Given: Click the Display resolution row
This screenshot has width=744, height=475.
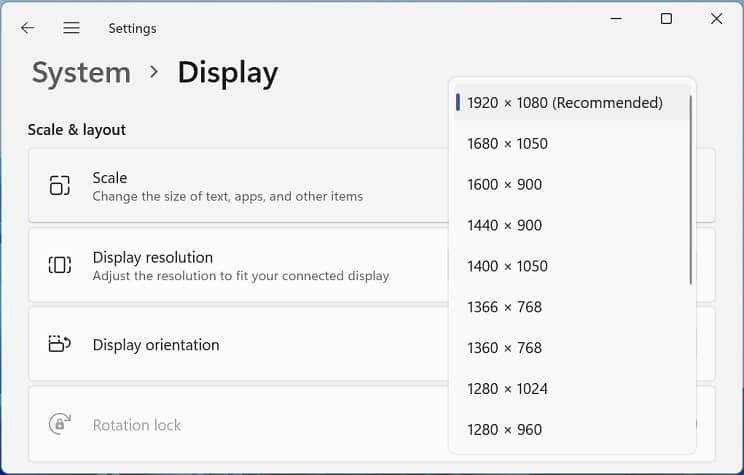Looking at the screenshot, I should point(372,265).
